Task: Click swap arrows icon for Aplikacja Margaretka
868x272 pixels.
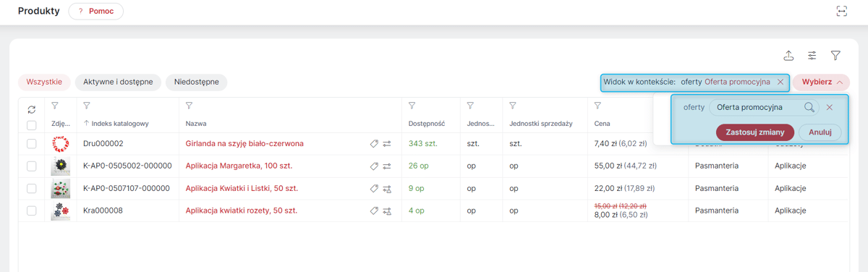Action: click(x=387, y=166)
